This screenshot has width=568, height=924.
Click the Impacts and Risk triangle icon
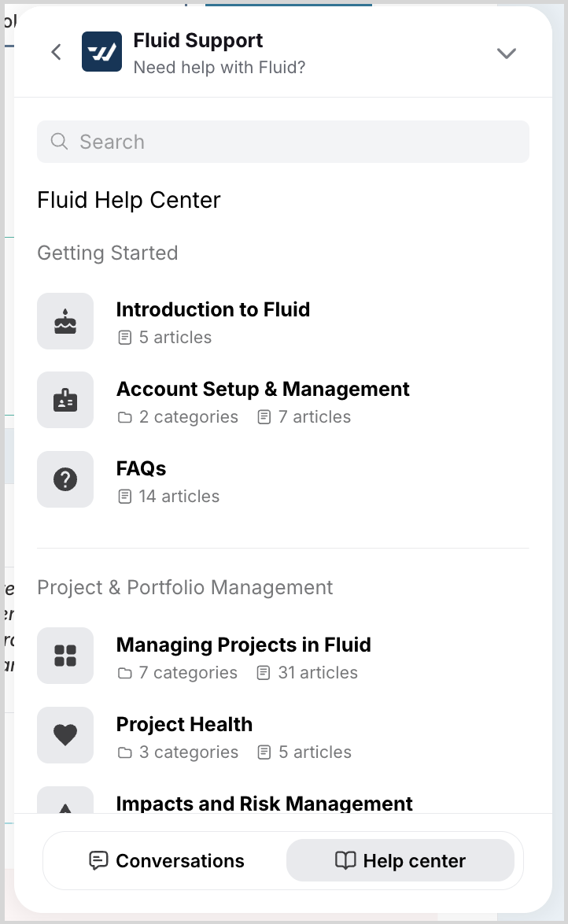pyautogui.click(x=65, y=804)
